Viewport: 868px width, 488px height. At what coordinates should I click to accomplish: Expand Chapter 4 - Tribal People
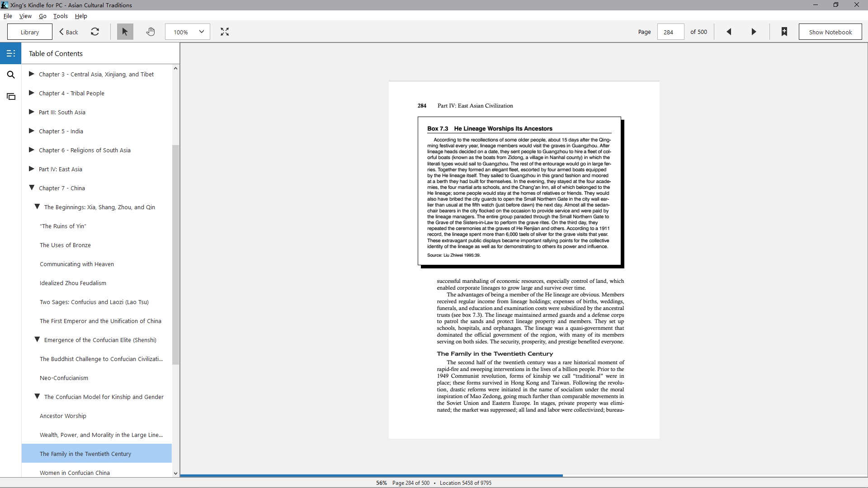tap(32, 93)
